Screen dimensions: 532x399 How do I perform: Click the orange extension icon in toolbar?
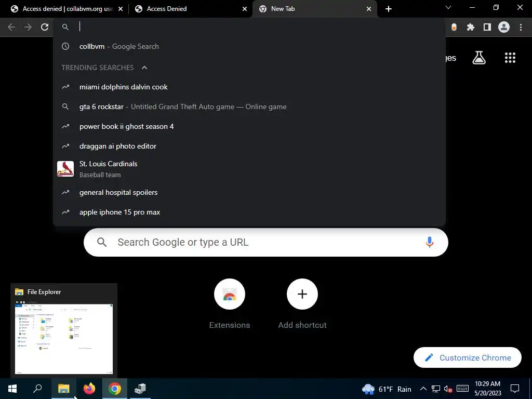click(x=454, y=27)
